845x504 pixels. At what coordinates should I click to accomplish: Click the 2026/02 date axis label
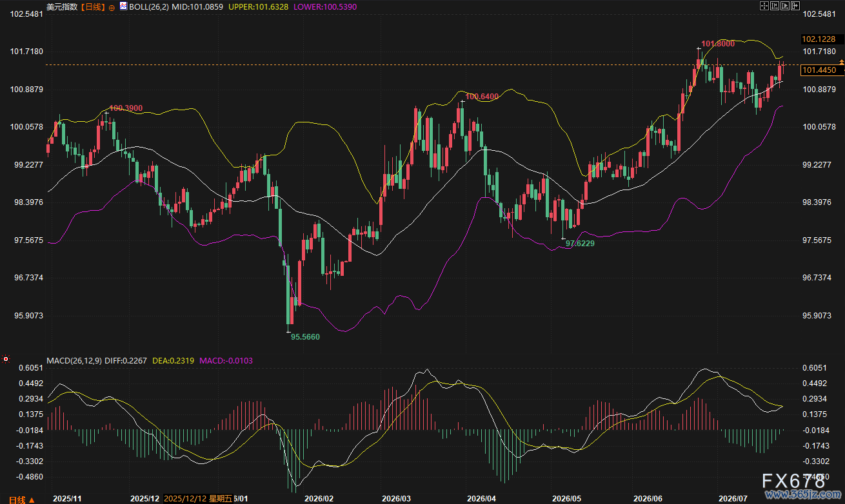pos(319,499)
